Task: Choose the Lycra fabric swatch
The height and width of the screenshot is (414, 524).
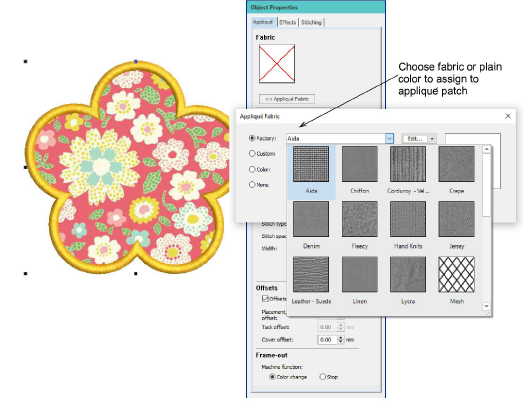Action: (408, 275)
